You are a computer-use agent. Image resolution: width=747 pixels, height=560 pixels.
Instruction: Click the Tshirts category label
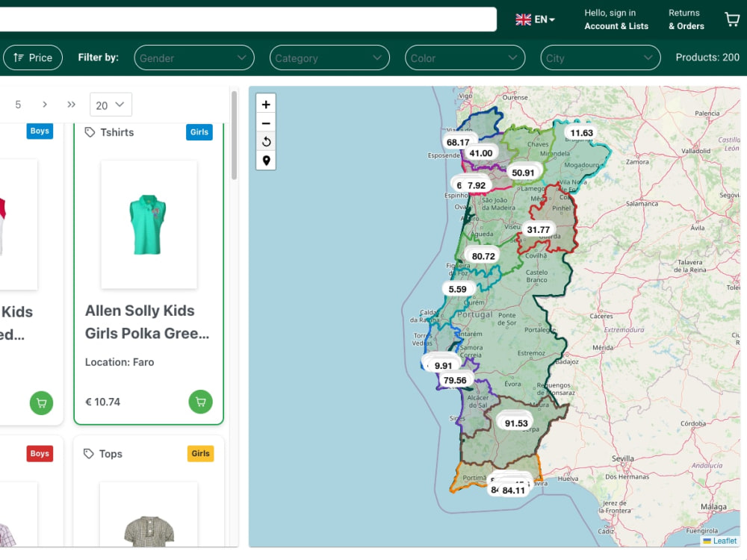(x=117, y=132)
